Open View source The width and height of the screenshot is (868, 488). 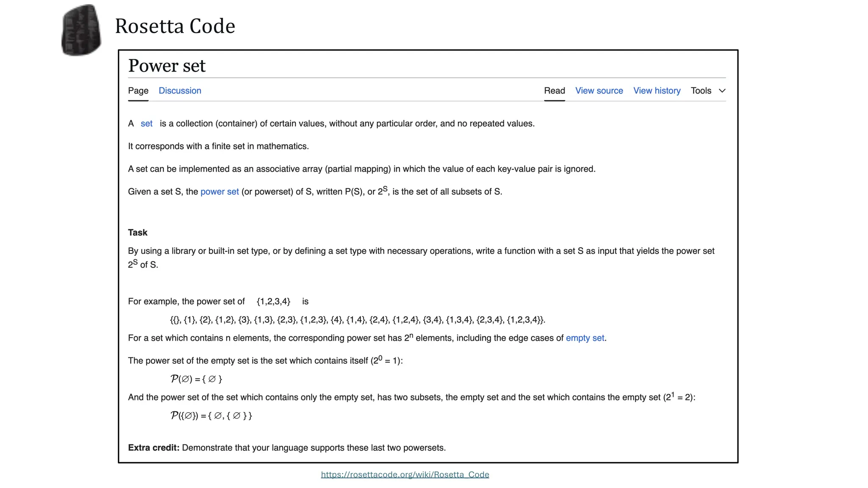coord(599,91)
